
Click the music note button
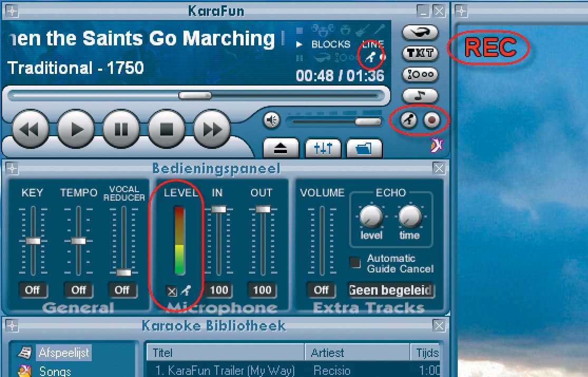click(420, 96)
